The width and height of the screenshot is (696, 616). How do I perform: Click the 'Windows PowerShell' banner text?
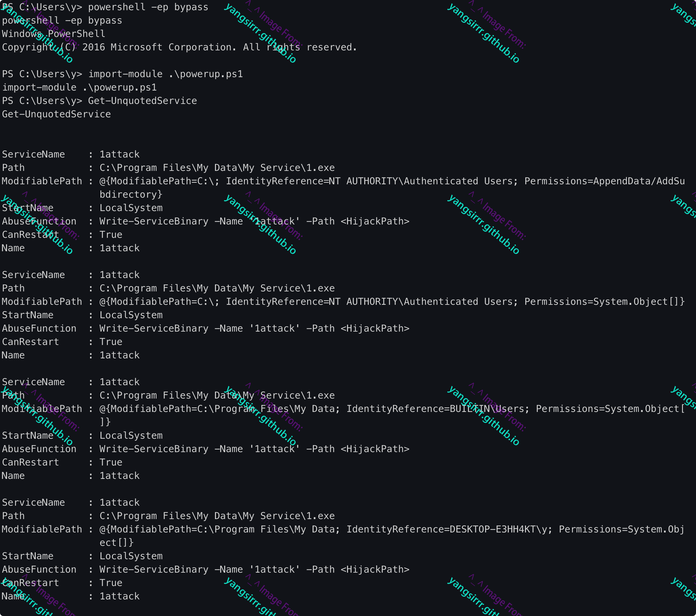[x=54, y=34]
